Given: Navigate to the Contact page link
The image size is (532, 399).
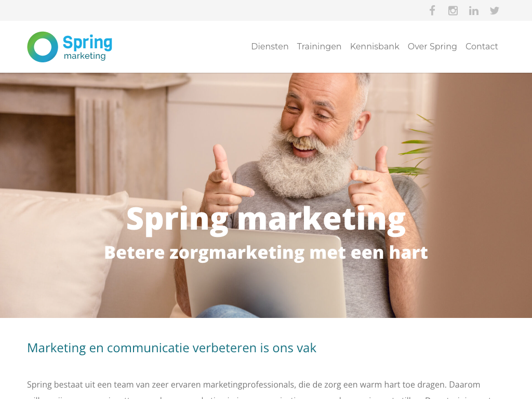Looking at the screenshot, I should [x=482, y=46].
